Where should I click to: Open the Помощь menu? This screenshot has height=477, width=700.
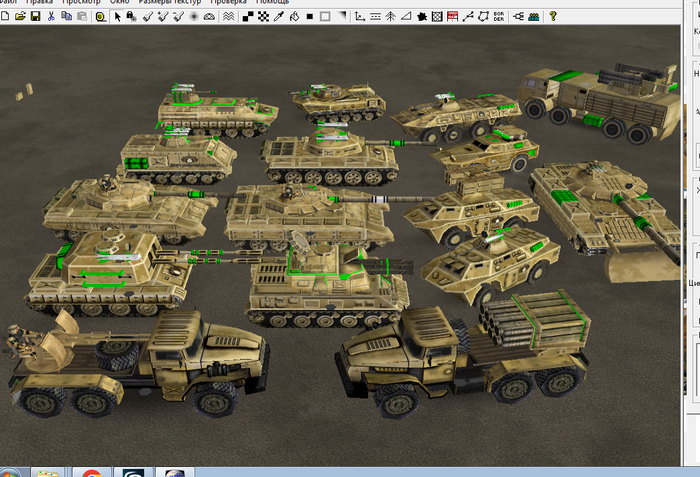[x=272, y=2]
